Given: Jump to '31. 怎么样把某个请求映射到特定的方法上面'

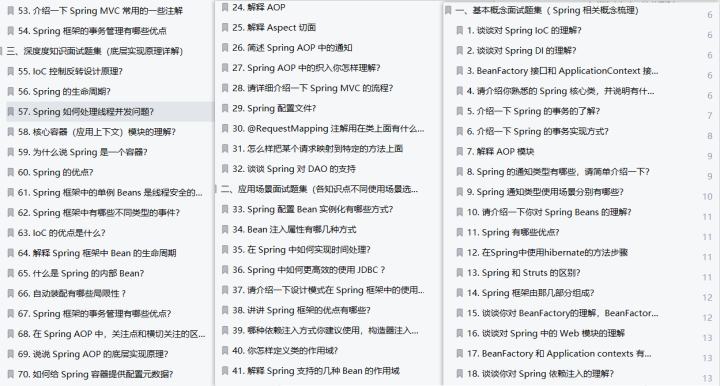Looking at the screenshot, I should pyautogui.click(x=318, y=149).
